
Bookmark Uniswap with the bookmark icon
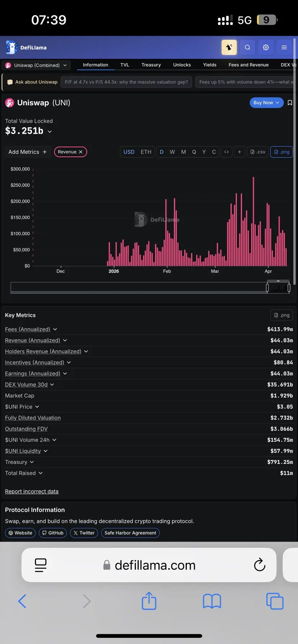pos(290,103)
